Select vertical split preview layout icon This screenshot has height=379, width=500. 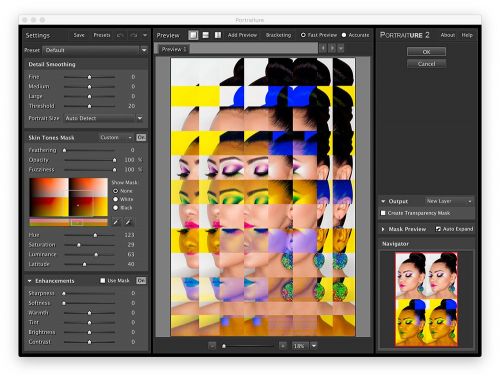coord(218,35)
